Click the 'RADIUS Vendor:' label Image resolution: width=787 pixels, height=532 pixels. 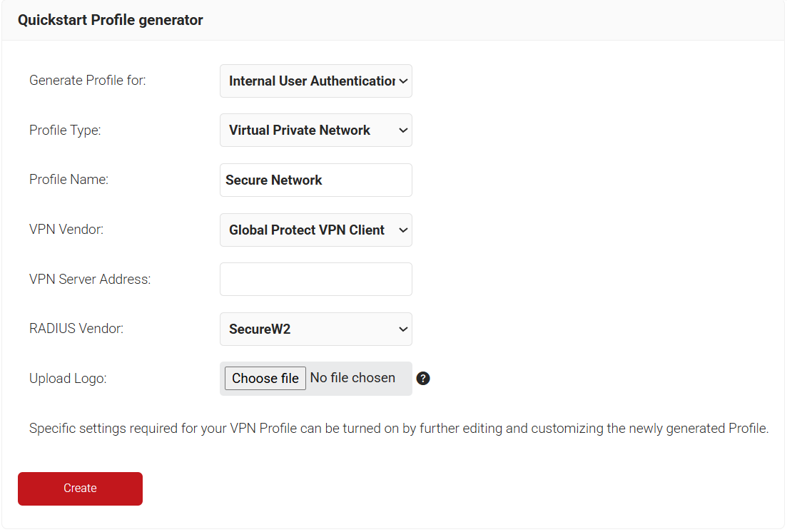coord(76,329)
